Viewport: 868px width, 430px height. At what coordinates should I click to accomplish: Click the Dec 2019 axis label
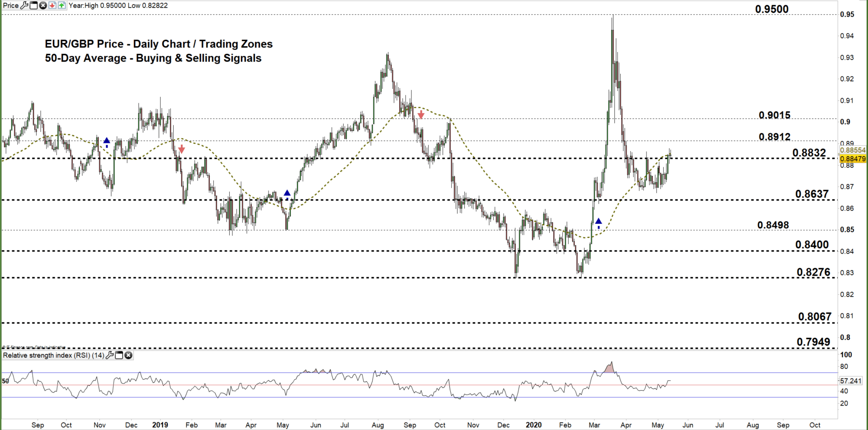pos(503,425)
